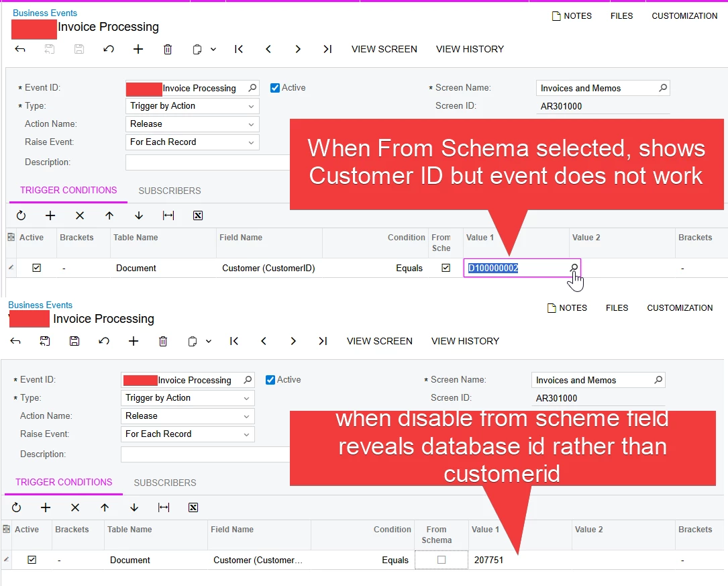Screen dimensions: 728x586
Task: Open the Type dropdown showing Trigger by Action
Action: (x=251, y=105)
